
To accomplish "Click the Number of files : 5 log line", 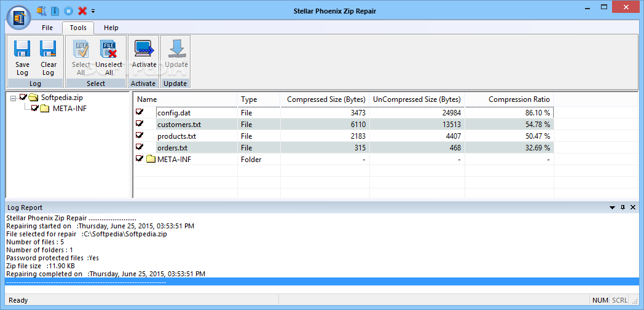I will (35, 242).
